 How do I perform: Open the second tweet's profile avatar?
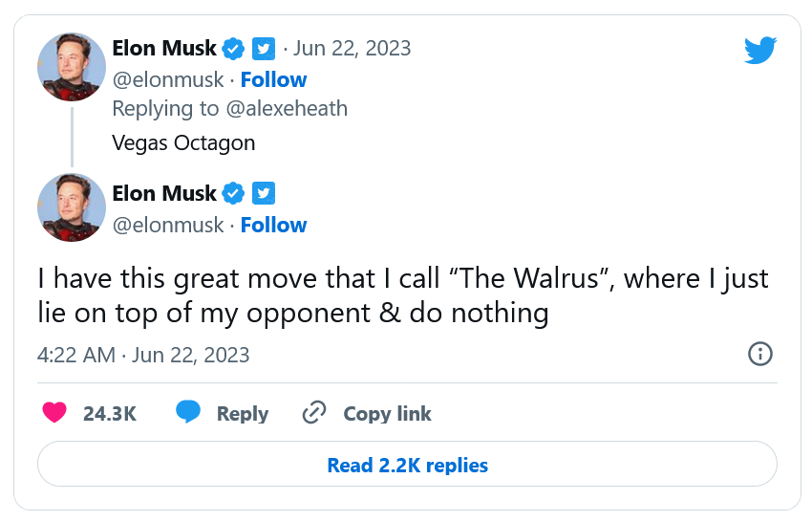pos(72,207)
